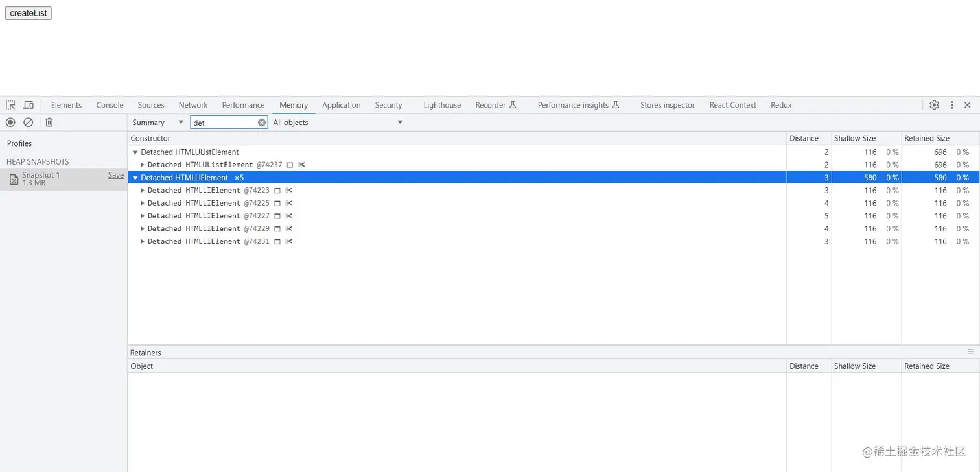
Task: Save Snapshot 1 via Save link
Action: 116,175
